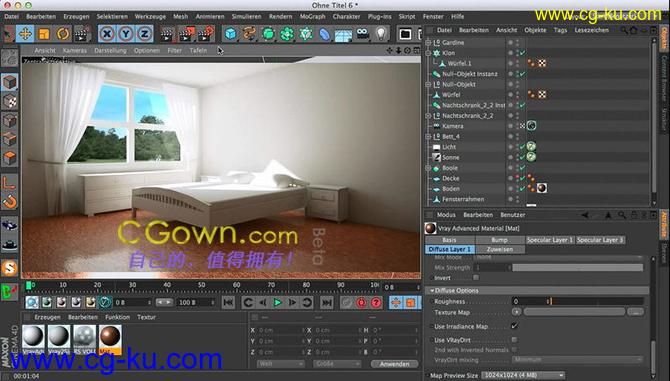Click the Go to start playback button
Image resolution: width=670 pixels, height=381 pixels.
[x=229, y=303]
